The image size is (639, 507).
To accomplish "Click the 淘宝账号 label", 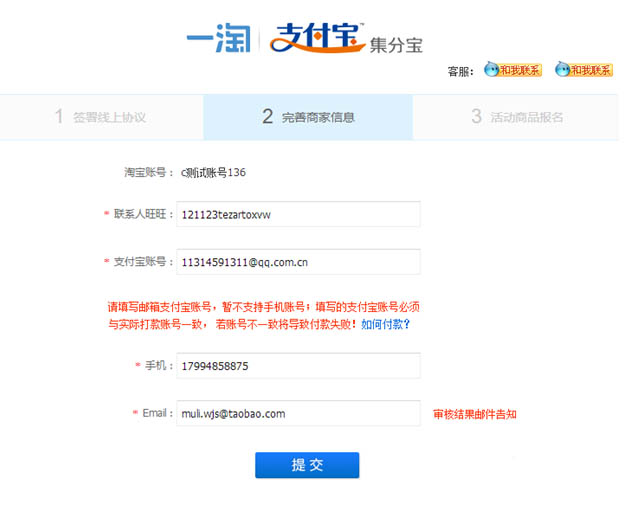I will (149, 172).
